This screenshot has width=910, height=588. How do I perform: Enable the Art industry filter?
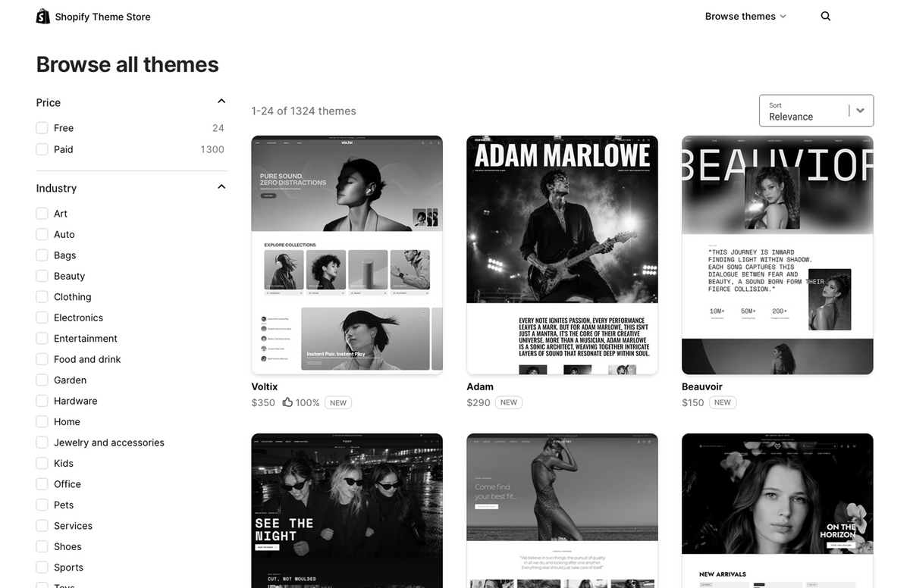click(42, 214)
